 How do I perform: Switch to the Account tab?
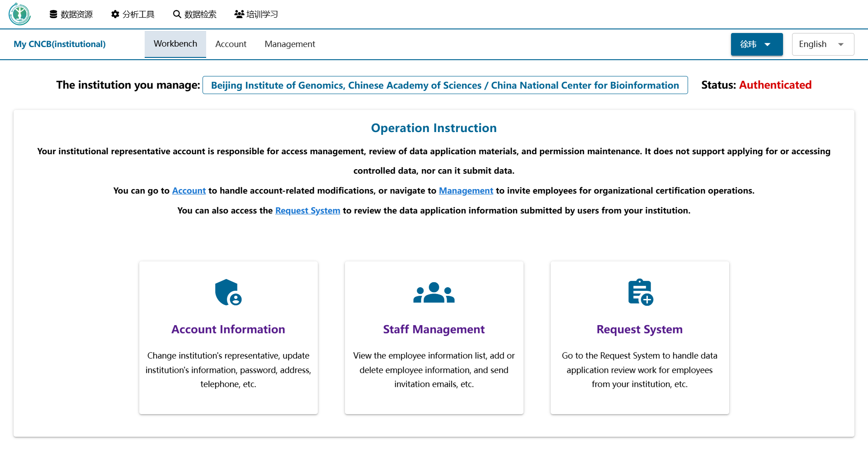(231, 44)
